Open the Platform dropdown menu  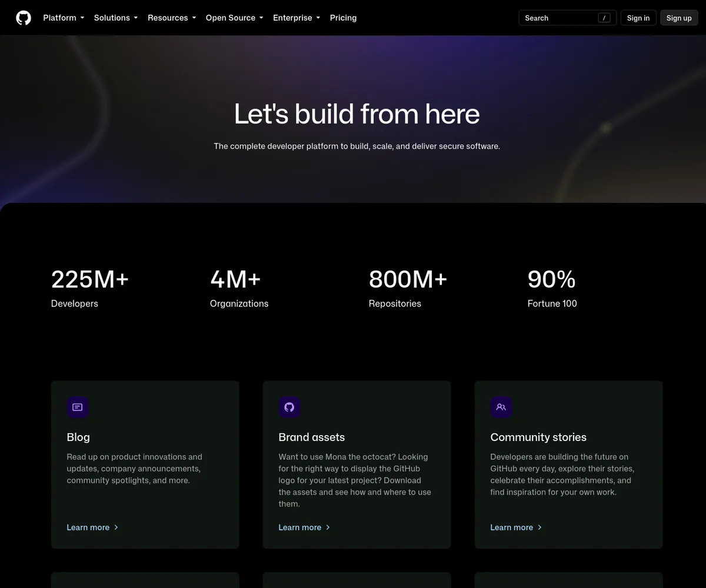(64, 18)
